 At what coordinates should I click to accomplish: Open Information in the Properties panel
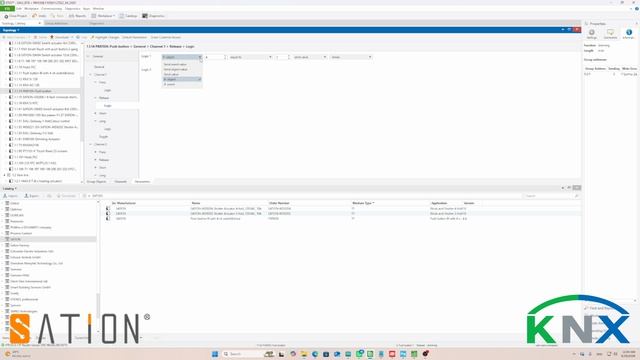(x=629, y=34)
